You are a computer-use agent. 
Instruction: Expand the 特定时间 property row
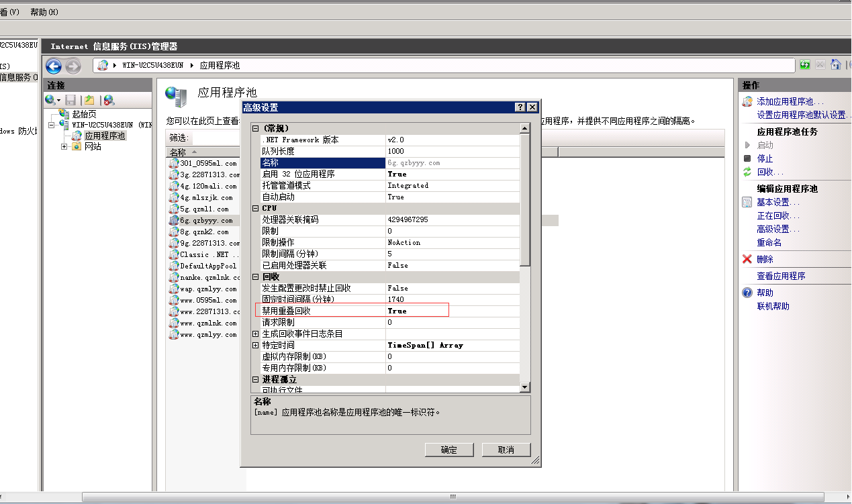coord(255,345)
